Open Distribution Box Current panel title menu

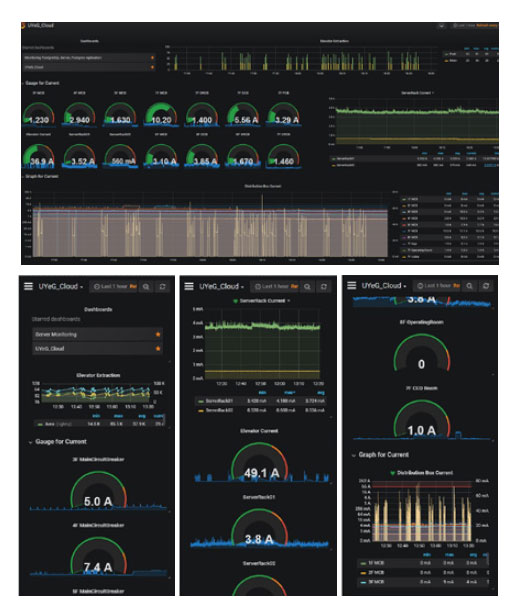click(x=425, y=473)
